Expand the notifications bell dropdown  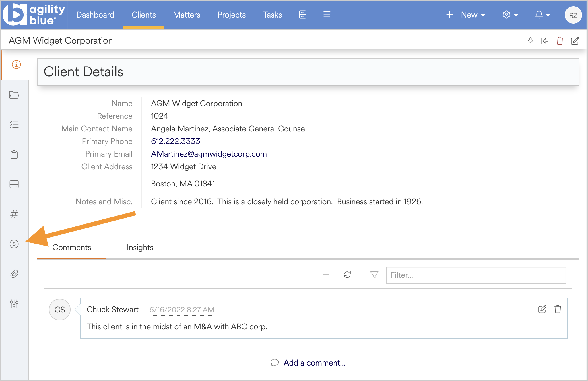[x=543, y=15]
